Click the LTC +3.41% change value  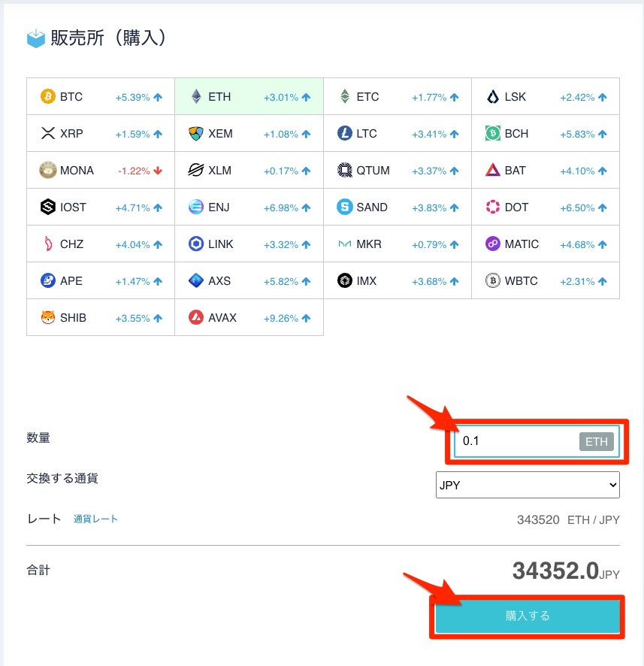(429, 135)
